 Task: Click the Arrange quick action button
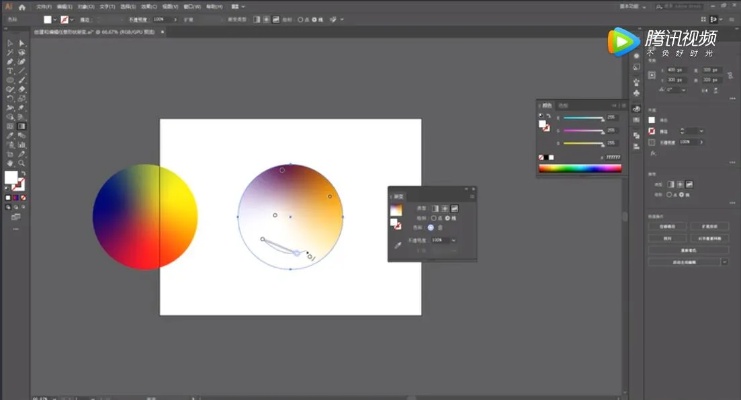coord(667,238)
